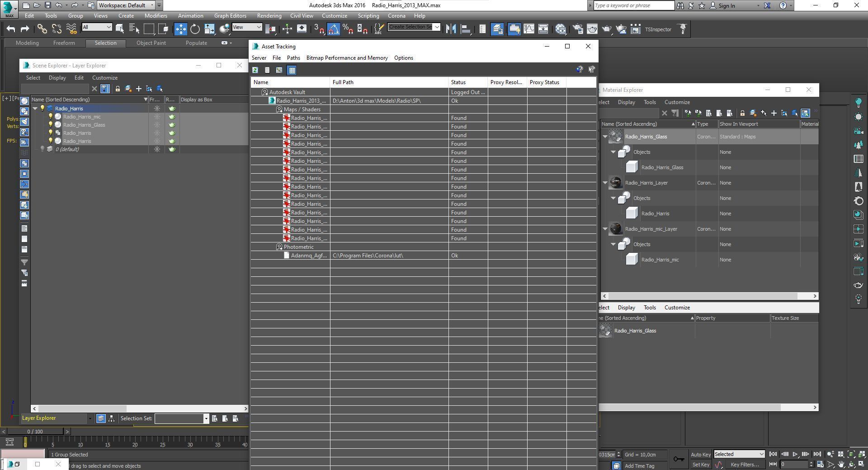Click Go to End playback icon
The image size is (868, 470).
tap(817, 454)
